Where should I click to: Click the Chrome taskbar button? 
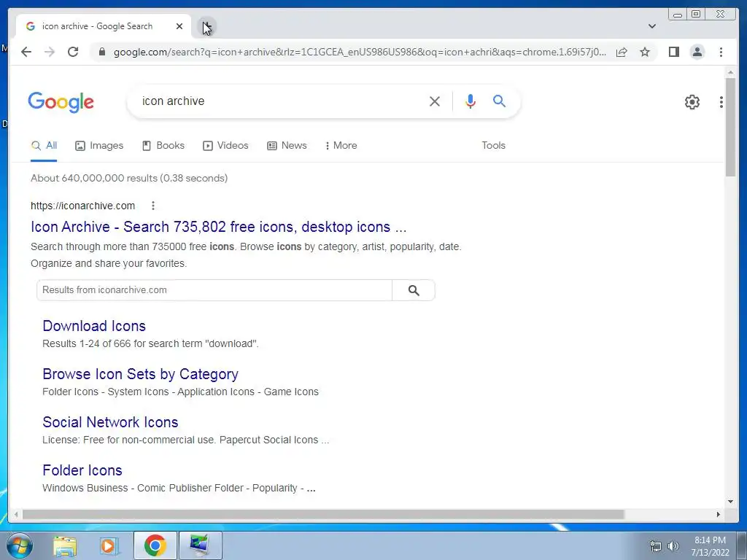(x=155, y=545)
